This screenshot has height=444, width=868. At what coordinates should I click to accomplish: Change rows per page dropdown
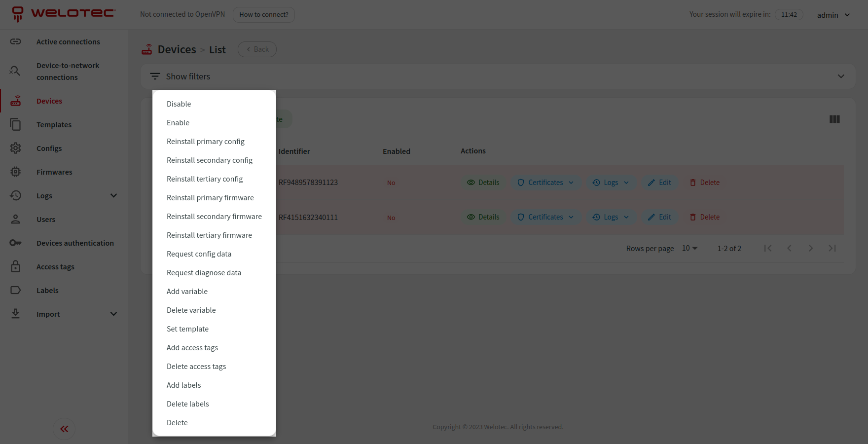[x=689, y=248]
